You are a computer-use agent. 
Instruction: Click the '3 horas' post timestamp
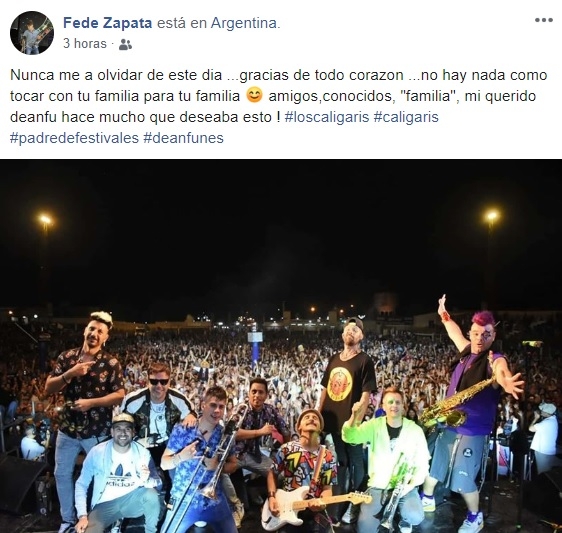coord(85,44)
